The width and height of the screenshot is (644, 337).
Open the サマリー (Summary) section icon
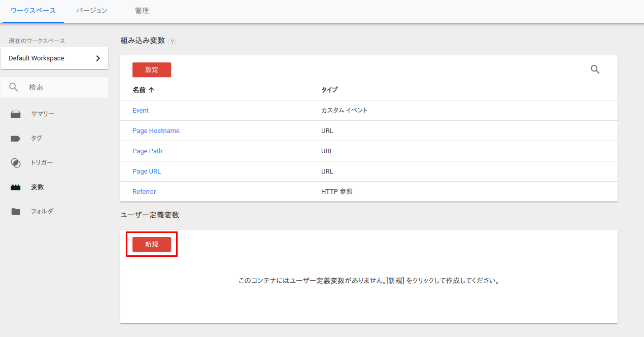(15, 114)
